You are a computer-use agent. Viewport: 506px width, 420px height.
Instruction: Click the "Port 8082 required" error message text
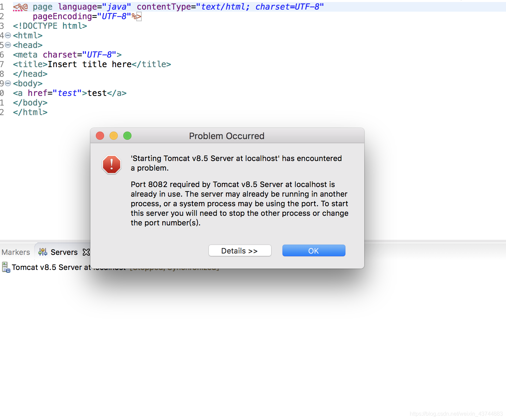pyautogui.click(x=240, y=203)
